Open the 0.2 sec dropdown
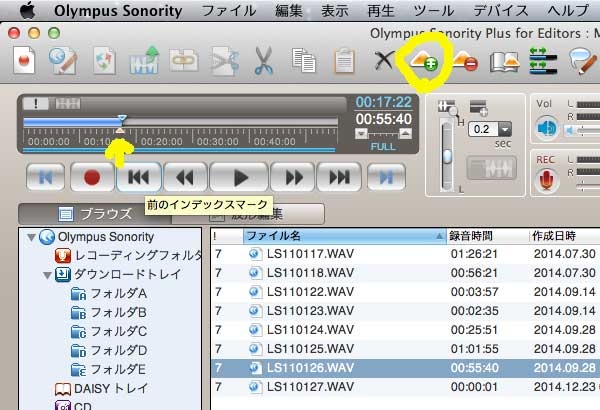The width and height of the screenshot is (600, 410). point(504,129)
